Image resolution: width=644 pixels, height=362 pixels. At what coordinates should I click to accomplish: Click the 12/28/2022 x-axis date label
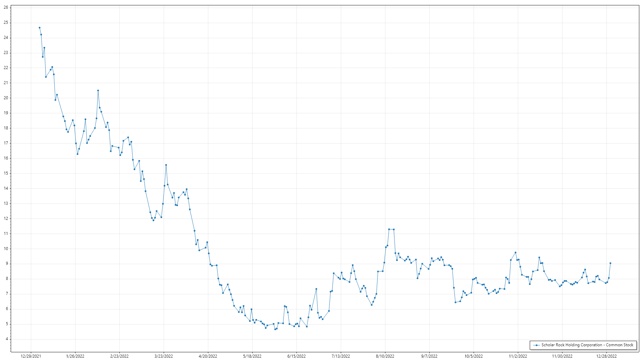(x=606, y=356)
